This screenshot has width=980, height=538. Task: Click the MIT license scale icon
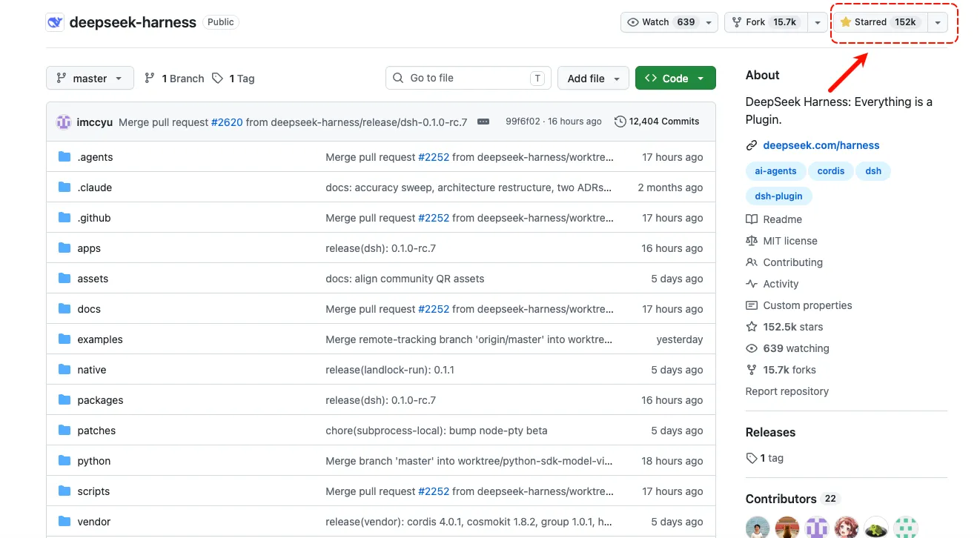pyautogui.click(x=752, y=241)
